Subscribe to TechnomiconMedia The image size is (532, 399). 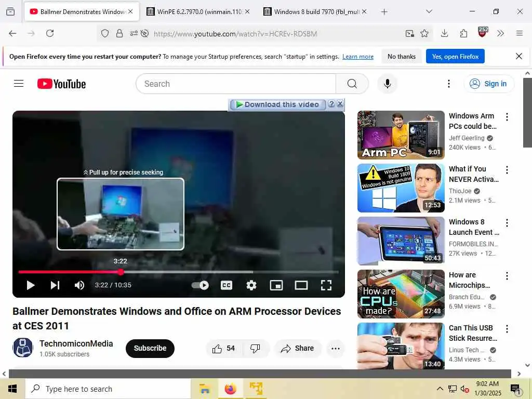pos(150,348)
